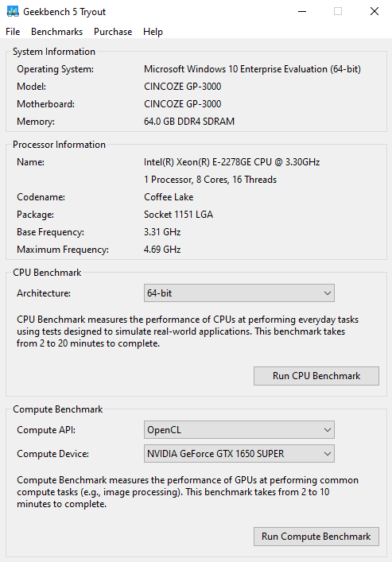Open the Benchmarks menu
Screen dimensions: 392x562
56,32
